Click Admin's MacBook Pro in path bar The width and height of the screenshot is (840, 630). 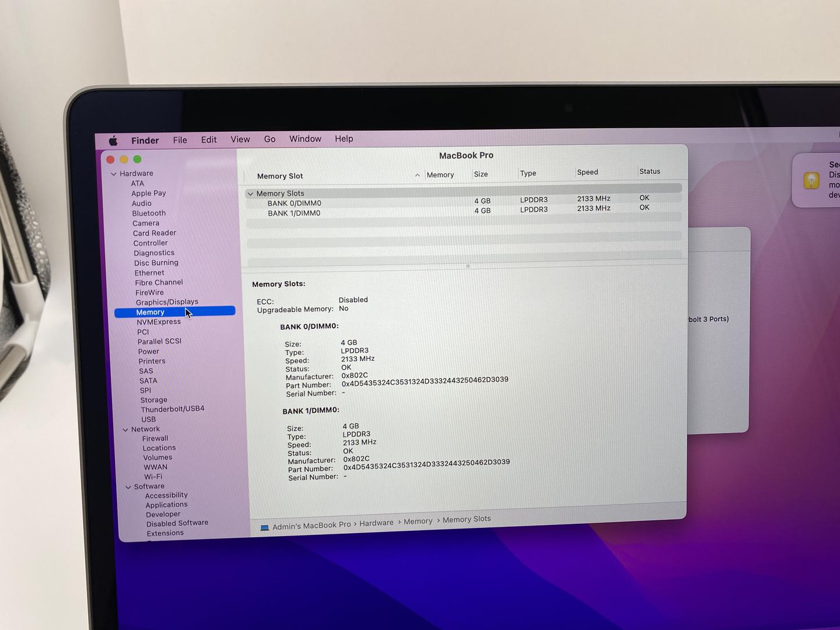point(311,525)
